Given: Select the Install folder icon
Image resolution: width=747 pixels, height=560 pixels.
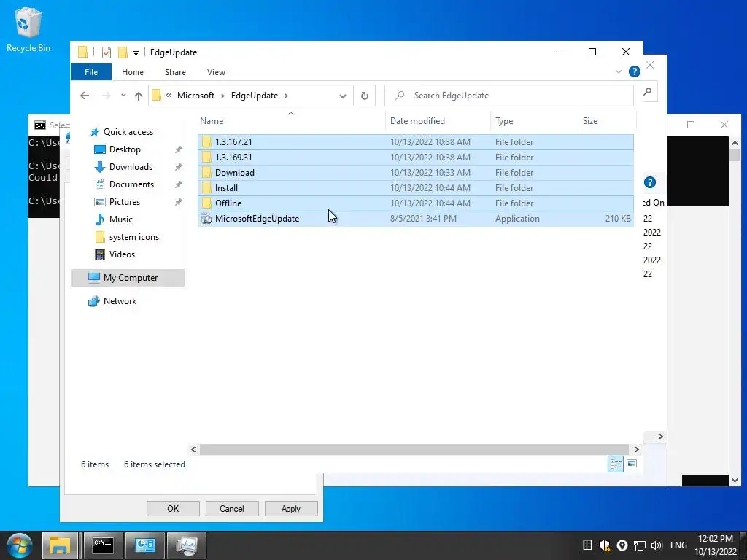Looking at the screenshot, I should 206,187.
